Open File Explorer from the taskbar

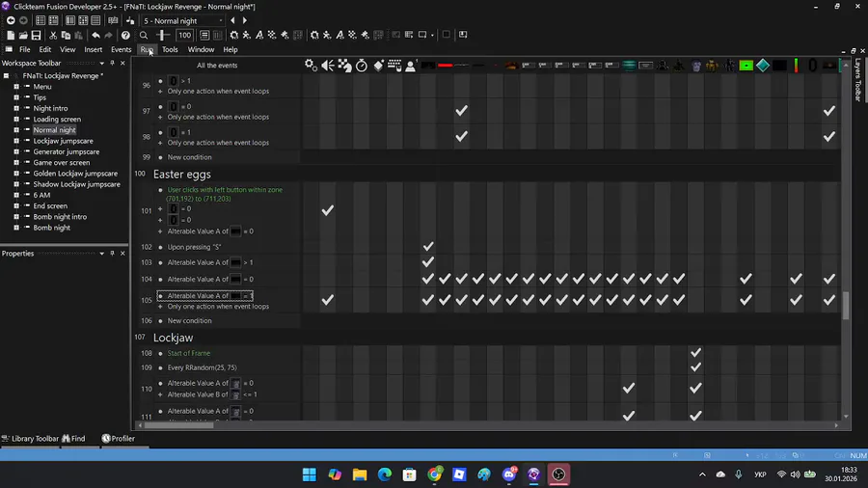(x=360, y=474)
